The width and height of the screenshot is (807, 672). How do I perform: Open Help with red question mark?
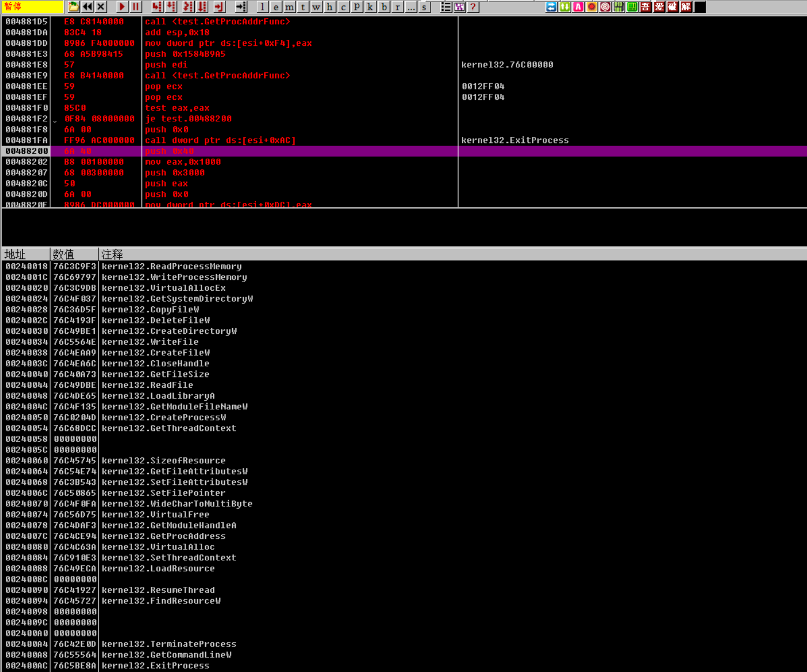(x=473, y=6)
